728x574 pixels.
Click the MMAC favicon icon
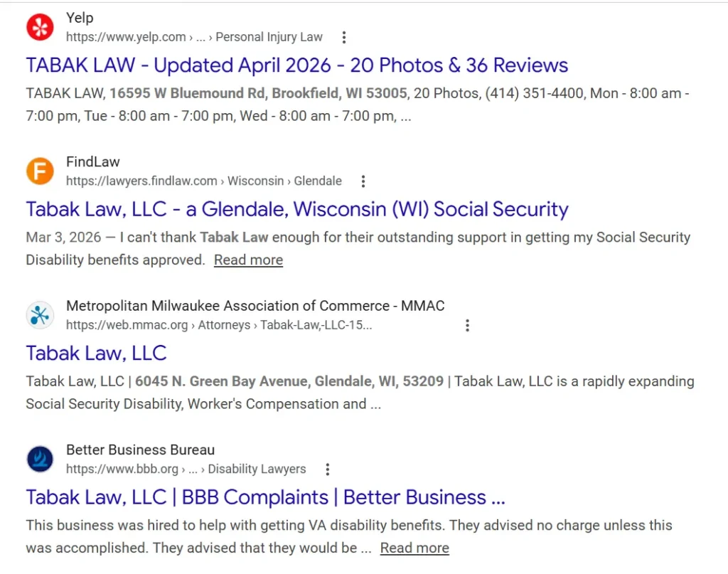[x=39, y=315]
